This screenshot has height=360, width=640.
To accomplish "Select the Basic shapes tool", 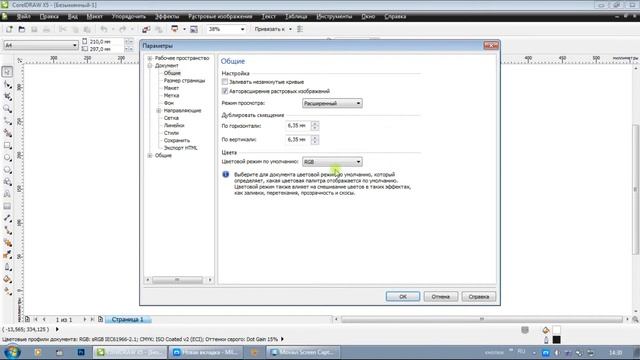I will click(x=7, y=182).
